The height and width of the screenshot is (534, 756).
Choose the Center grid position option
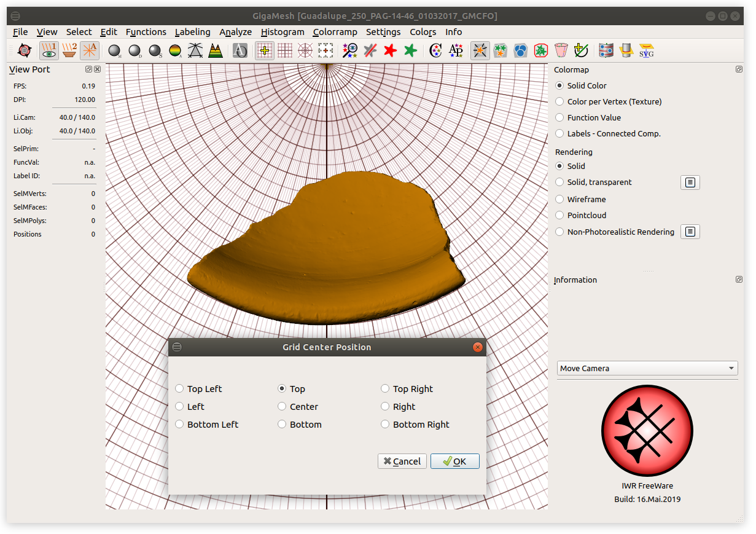[x=298, y=407]
